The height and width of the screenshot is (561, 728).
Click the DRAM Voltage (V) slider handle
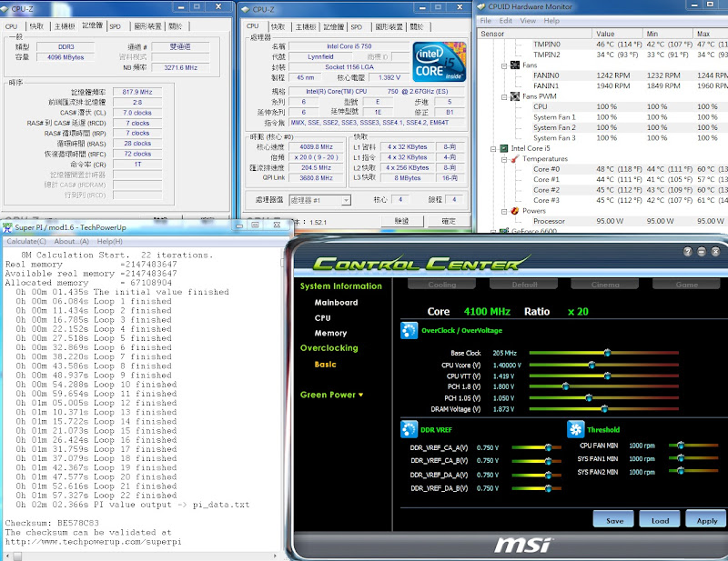(604, 409)
